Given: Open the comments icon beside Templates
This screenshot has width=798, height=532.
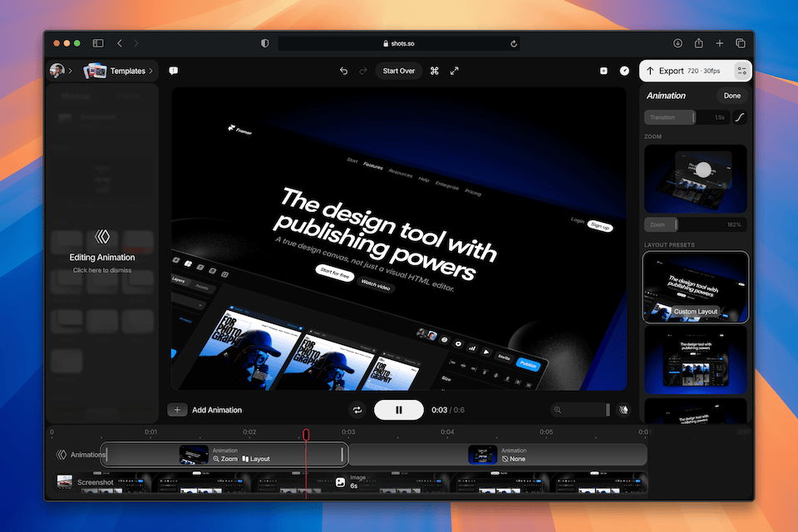Looking at the screenshot, I should point(173,71).
